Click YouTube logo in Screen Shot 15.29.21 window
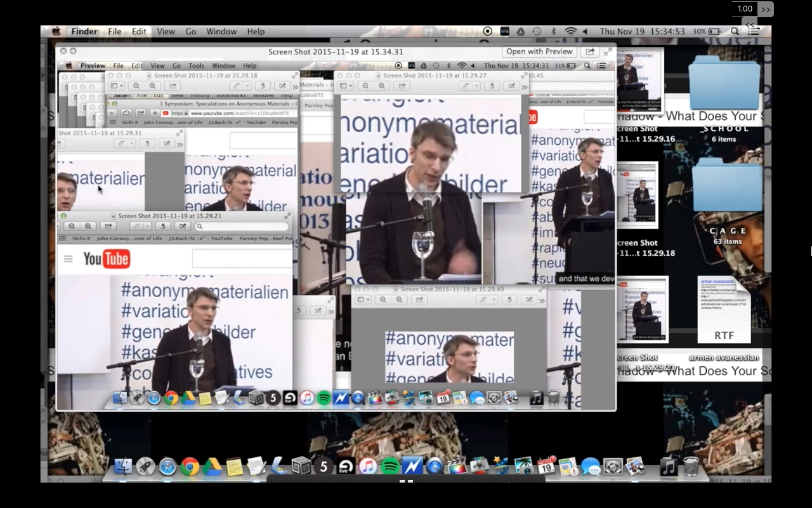 click(107, 258)
